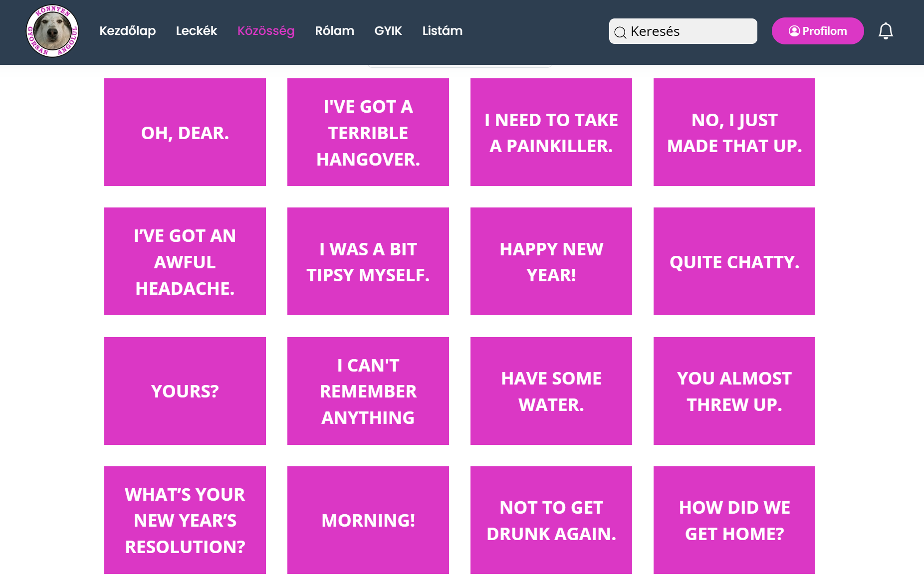924x584 pixels.
Task: Open the Leckék menu item
Action: (196, 31)
